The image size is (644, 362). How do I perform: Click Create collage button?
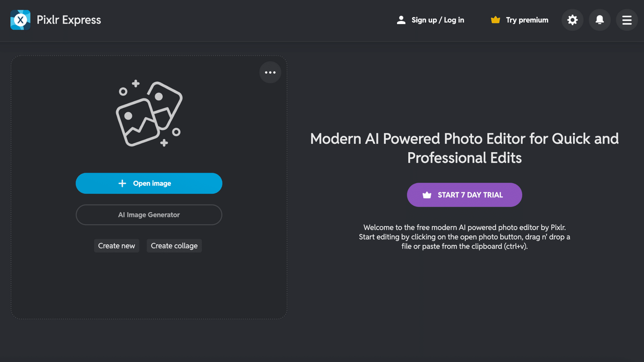[x=174, y=246]
